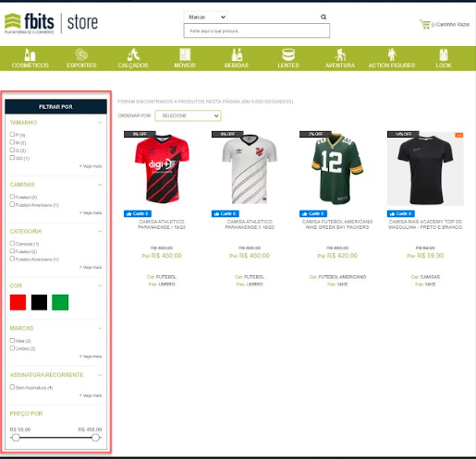Open Camisa Athletico Paranaense I 19/20 title

click(162, 224)
